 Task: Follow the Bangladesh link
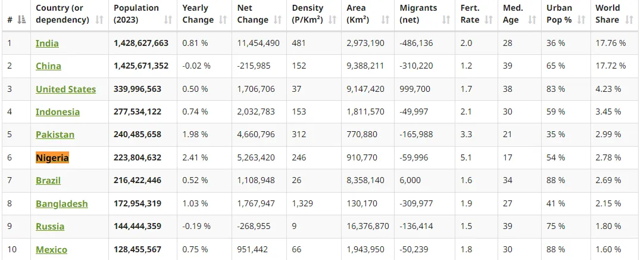tap(61, 204)
